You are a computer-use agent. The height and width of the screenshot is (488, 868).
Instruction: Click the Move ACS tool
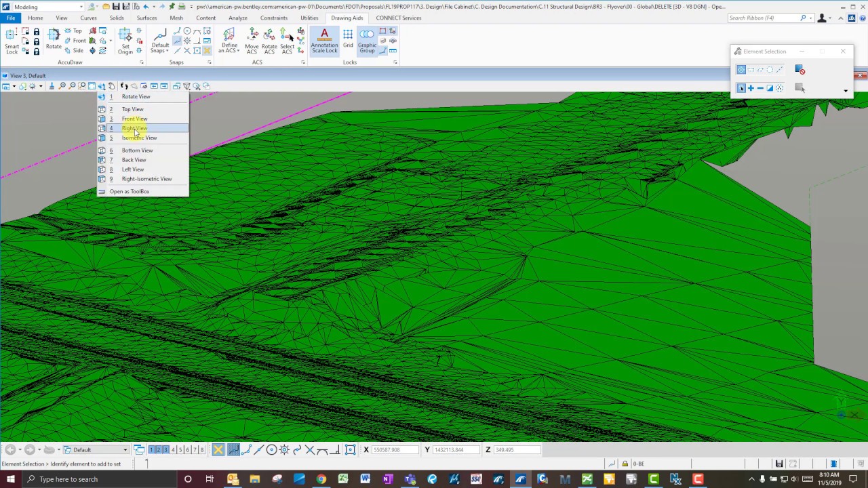tap(252, 42)
